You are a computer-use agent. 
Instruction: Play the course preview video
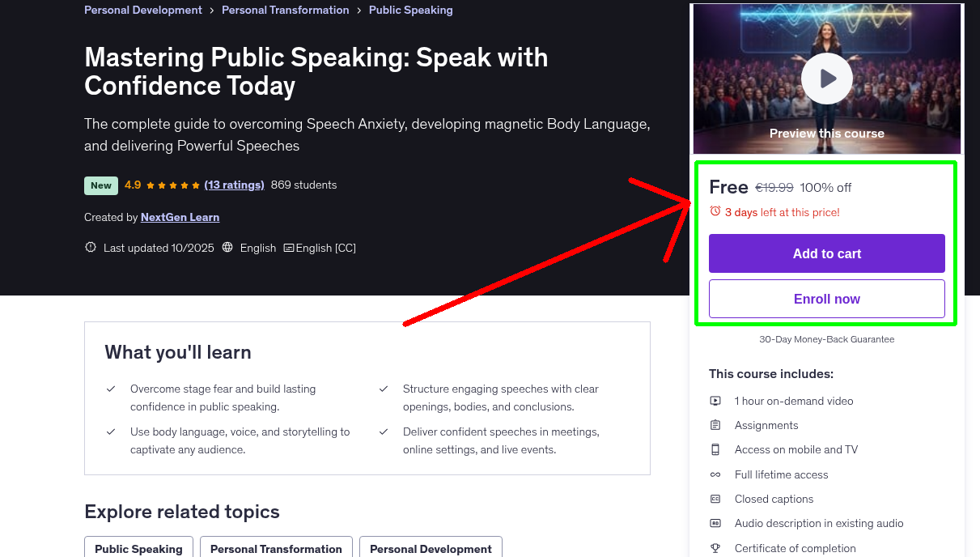pyautogui.click(x=826, y=79)
